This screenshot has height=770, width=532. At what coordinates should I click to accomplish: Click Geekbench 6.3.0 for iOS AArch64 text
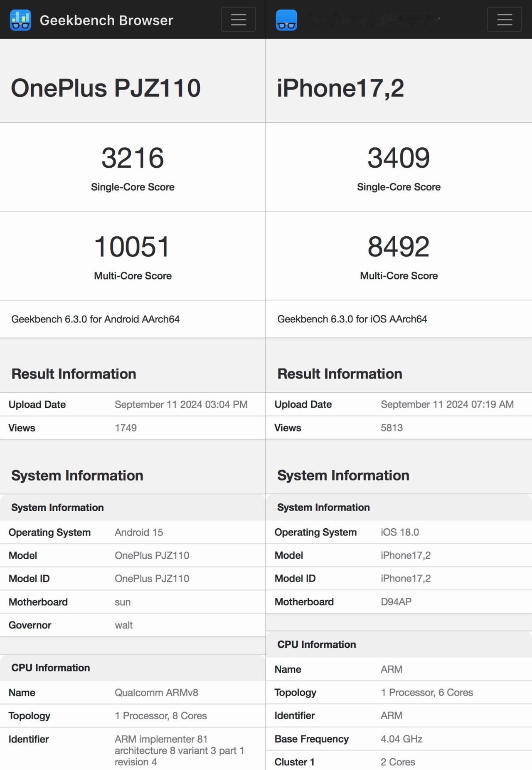[x=352, y=319]
